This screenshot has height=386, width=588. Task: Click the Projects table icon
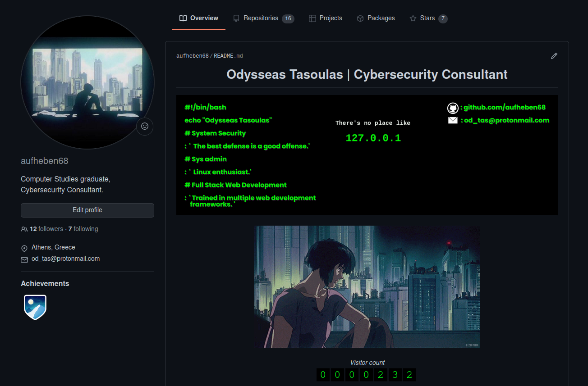tap(312, 18)
